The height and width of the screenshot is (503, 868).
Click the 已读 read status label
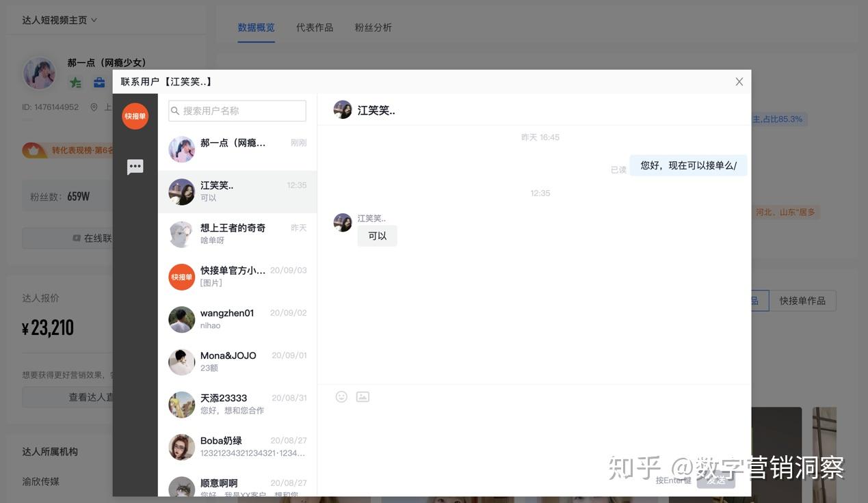tap(618, 169)
